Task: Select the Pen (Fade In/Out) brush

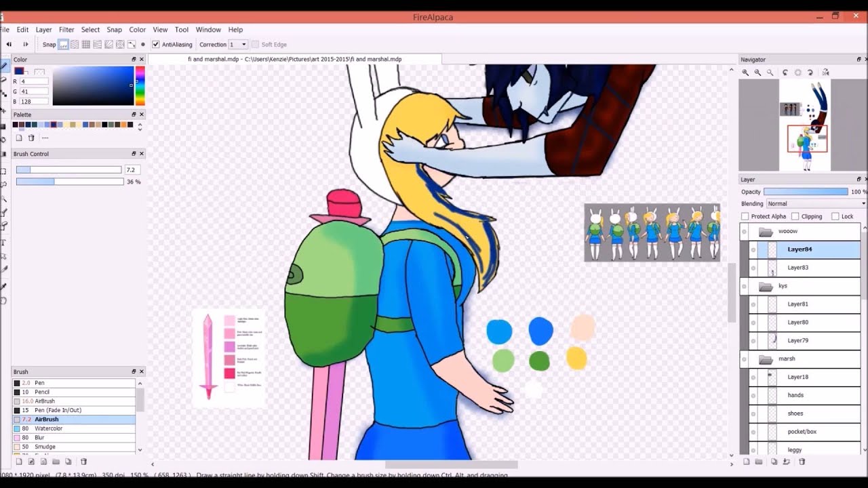Action: 74,410
